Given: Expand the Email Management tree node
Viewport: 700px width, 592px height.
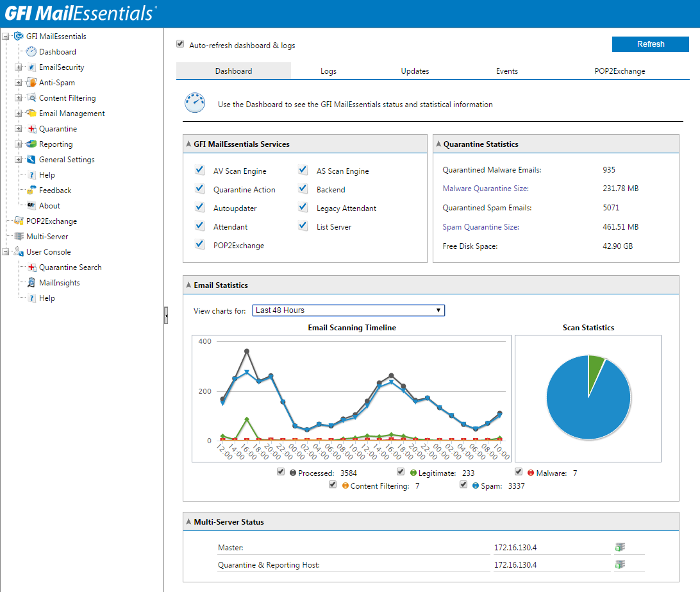Looking at the screenshot, I should click(x=19, y=114).
